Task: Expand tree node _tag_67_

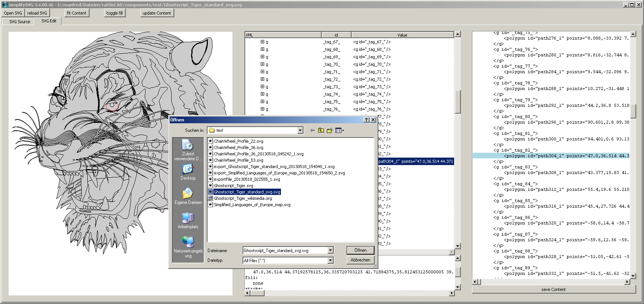Action: pyautogui.click(x=262, y=42)
